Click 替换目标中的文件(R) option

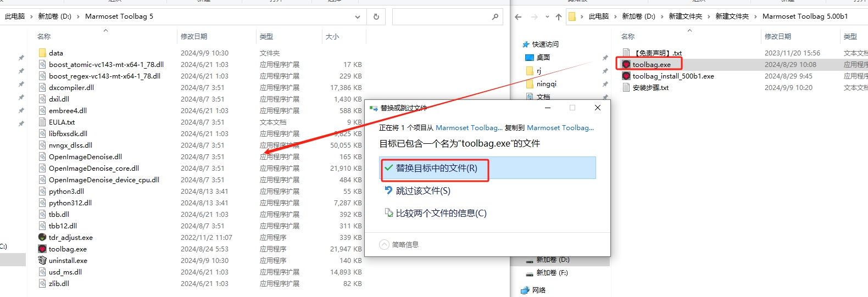click(488, 168)
